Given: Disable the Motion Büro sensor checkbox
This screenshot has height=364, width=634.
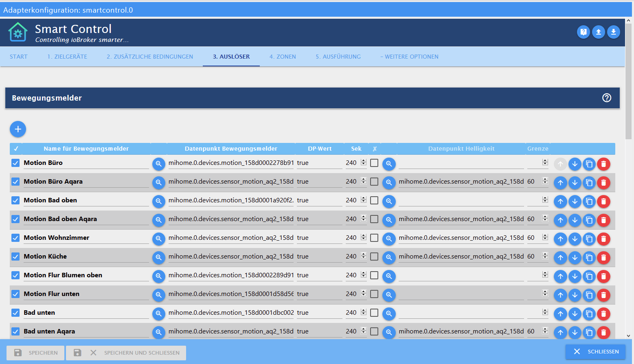Looking at the screenshot, I should [15, 163].
